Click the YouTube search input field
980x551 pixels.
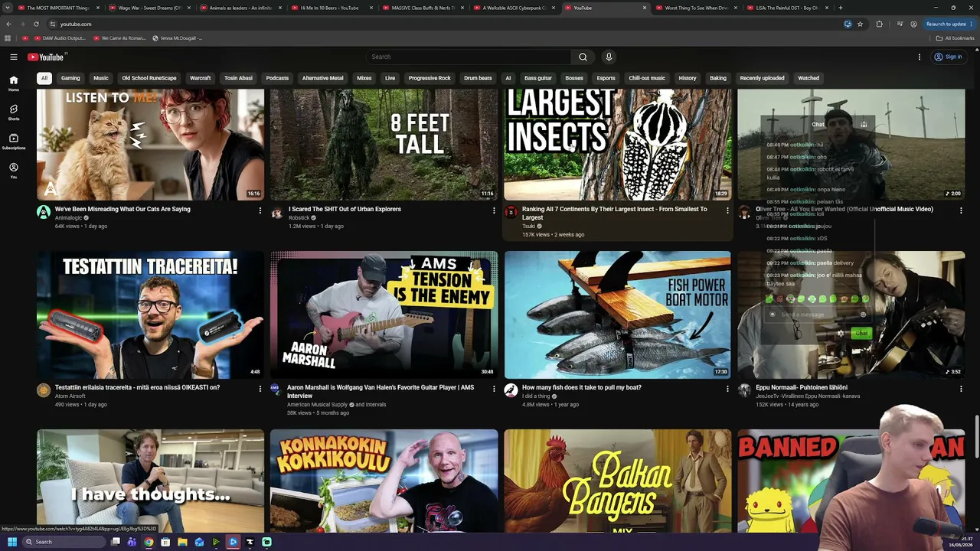[x=468, y=57]
